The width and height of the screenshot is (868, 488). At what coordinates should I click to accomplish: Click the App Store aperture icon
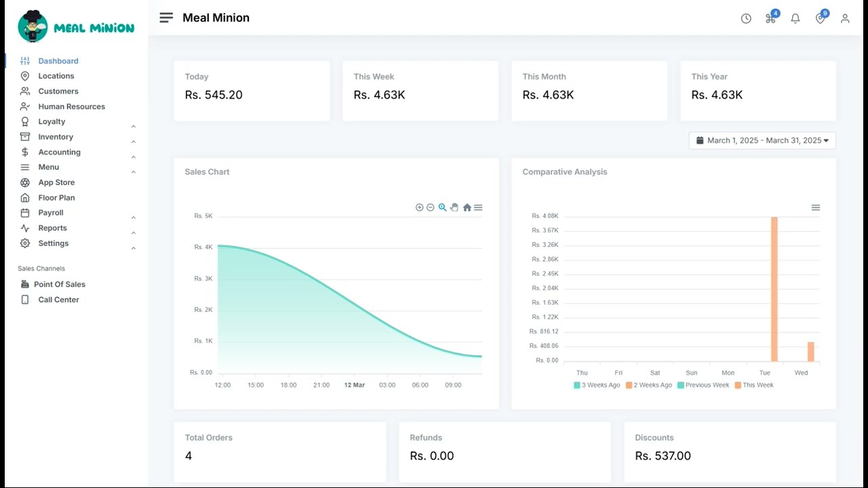(25, 182)
